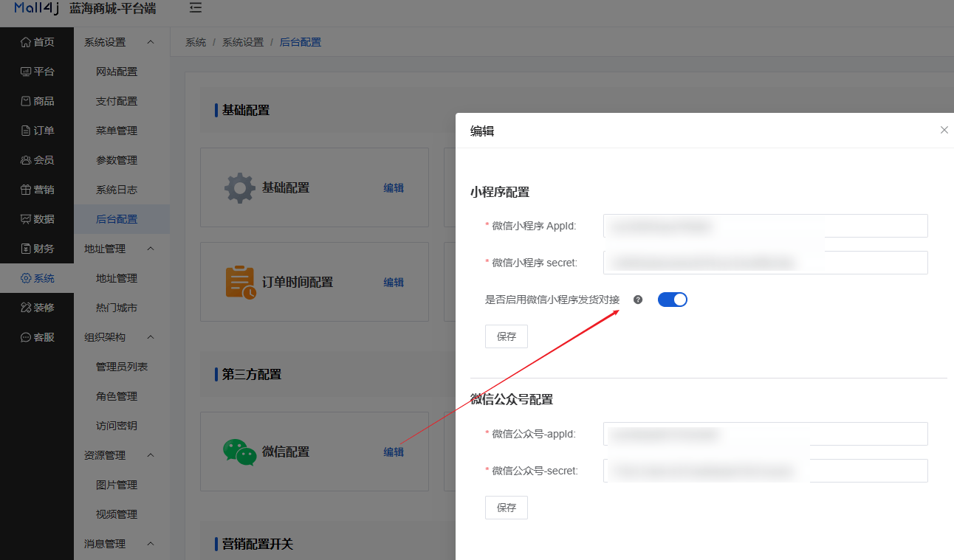The height and width of the screenshot is (560, 954).
Task: Collapse the 消息管理 group chevron
Action: tap(151, 544)
